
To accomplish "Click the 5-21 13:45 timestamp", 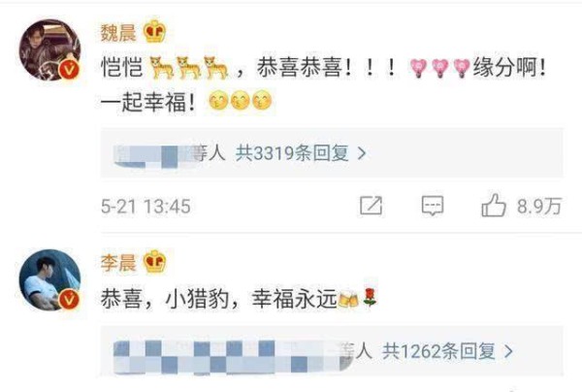I will 145,207.
